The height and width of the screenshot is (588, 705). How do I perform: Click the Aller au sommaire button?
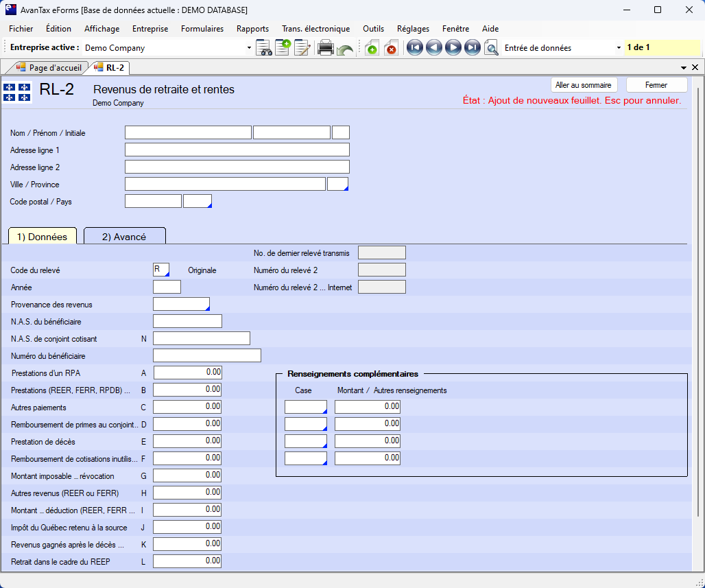tap(584, 85)
